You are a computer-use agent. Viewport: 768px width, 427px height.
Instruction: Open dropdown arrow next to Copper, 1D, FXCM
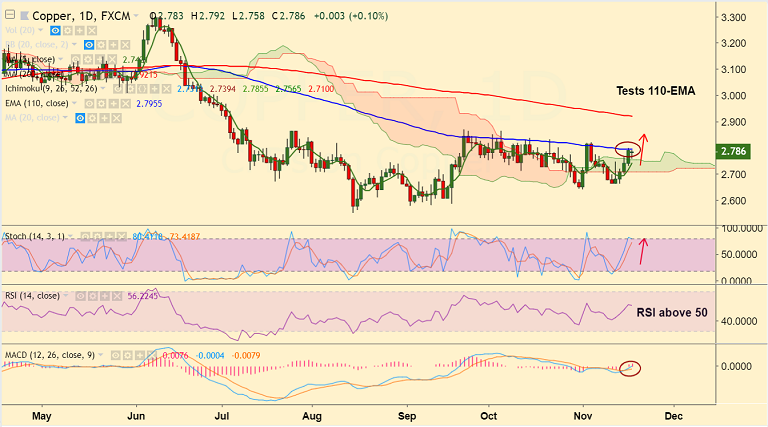click(136, 16)
